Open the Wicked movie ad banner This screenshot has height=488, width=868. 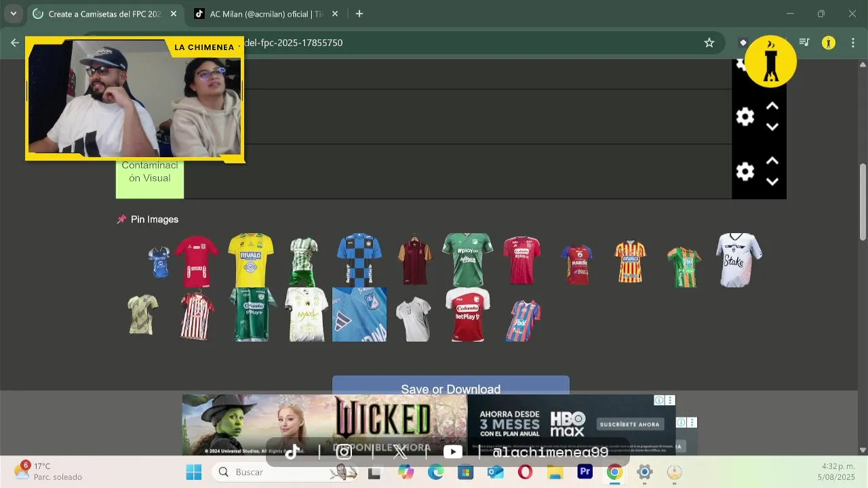(x=324, y=425)
